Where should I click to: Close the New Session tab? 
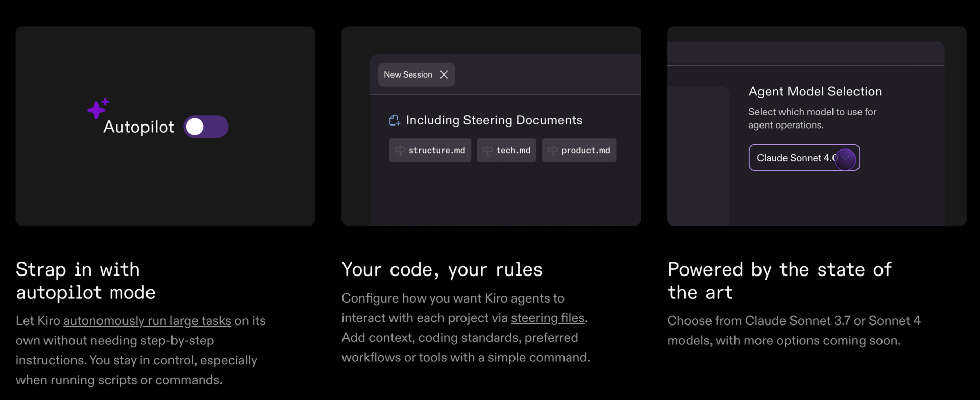coord(444,74)
